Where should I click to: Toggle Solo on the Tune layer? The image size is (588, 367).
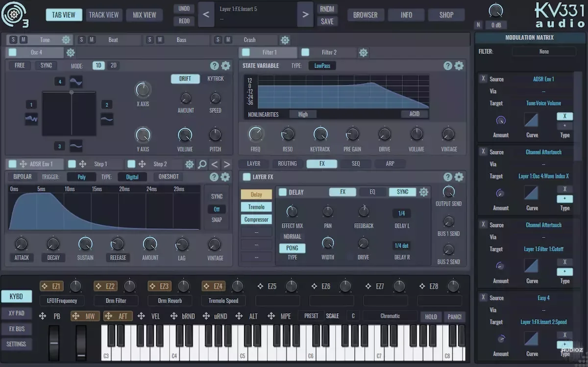13,40
